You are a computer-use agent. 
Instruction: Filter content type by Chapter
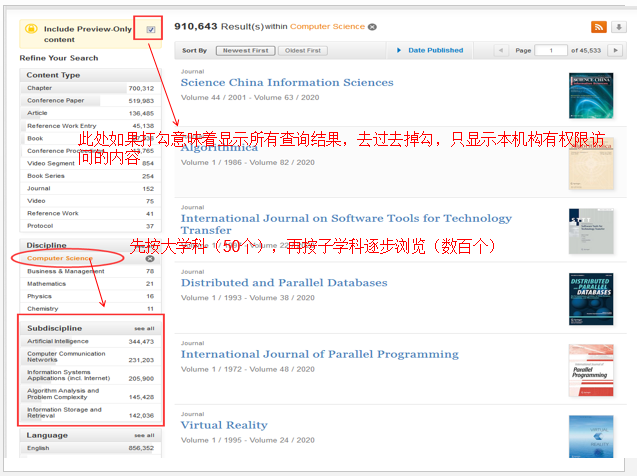[x=90, y=88]
